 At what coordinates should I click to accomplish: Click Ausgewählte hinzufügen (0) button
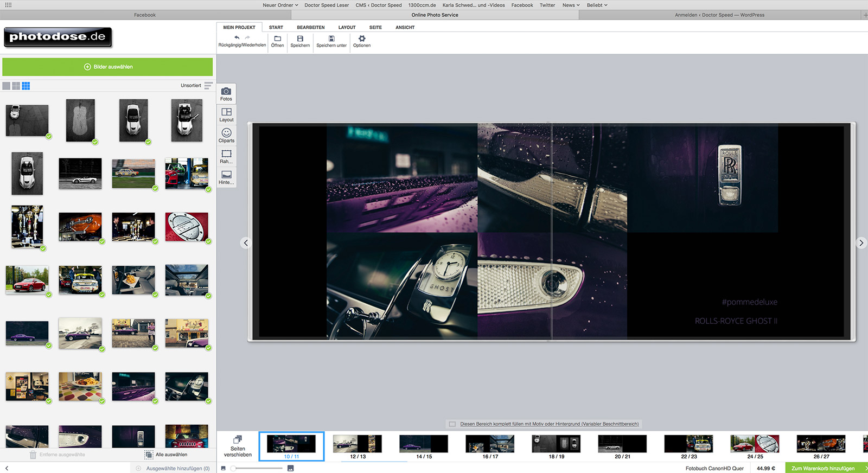point(173,468)
